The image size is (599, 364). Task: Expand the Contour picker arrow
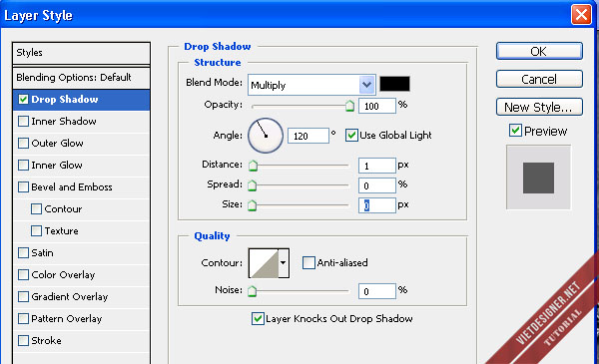(x=284, y=263)
